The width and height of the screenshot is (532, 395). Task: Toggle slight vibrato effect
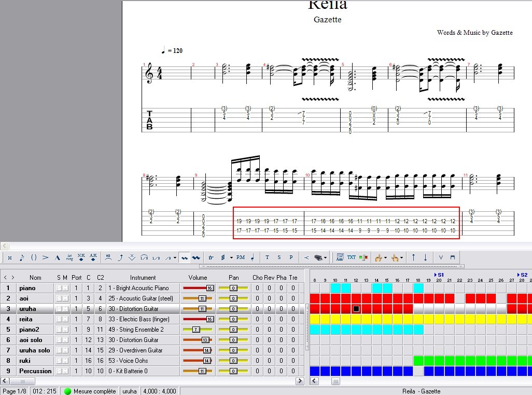pyautogui.click(x=184, y=258)
